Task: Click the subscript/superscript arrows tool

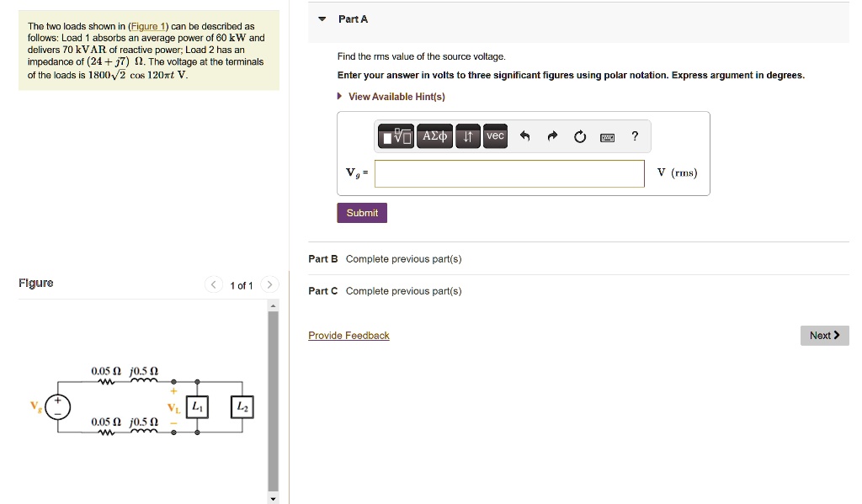Action: tap(467, 136)
